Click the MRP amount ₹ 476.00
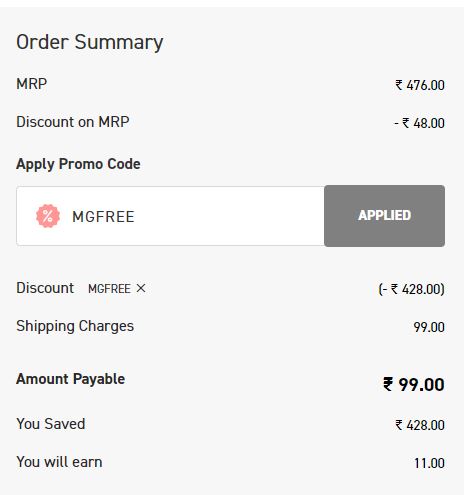The image size is (464, 495). [420, 85]
